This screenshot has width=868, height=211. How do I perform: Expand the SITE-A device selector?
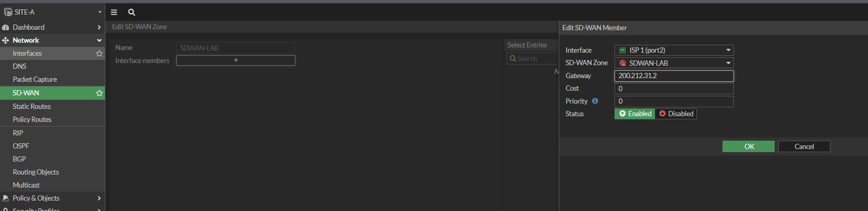(52, 12)
